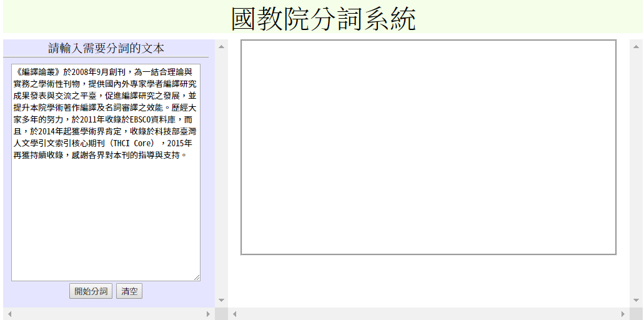The height and width of the screenshot is (320, 644).
Task: Click the left panel's scroll left arrow
Action: 9,314
